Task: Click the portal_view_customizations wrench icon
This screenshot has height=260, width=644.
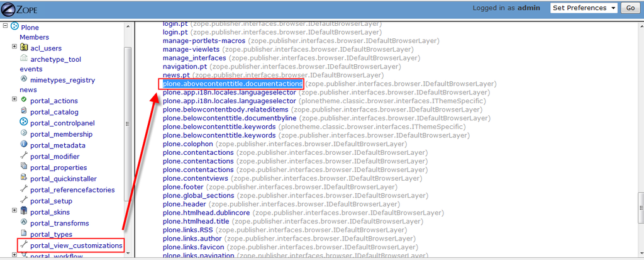Action: coord(24,244)
